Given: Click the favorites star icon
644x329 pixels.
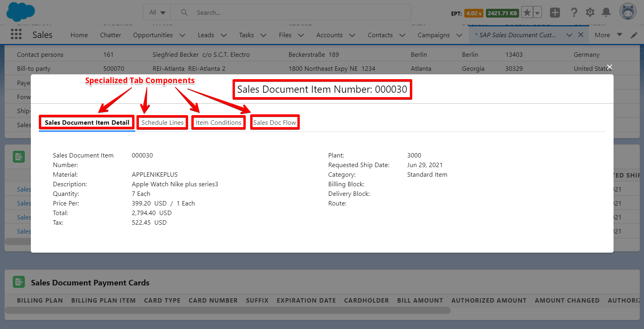Looking at the screenshot, I should 528,13.
